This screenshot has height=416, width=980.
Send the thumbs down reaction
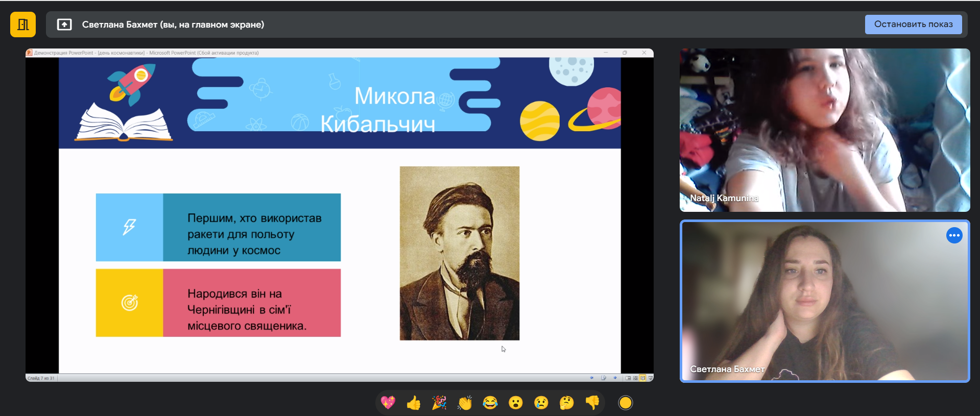(x=592, y=403)
